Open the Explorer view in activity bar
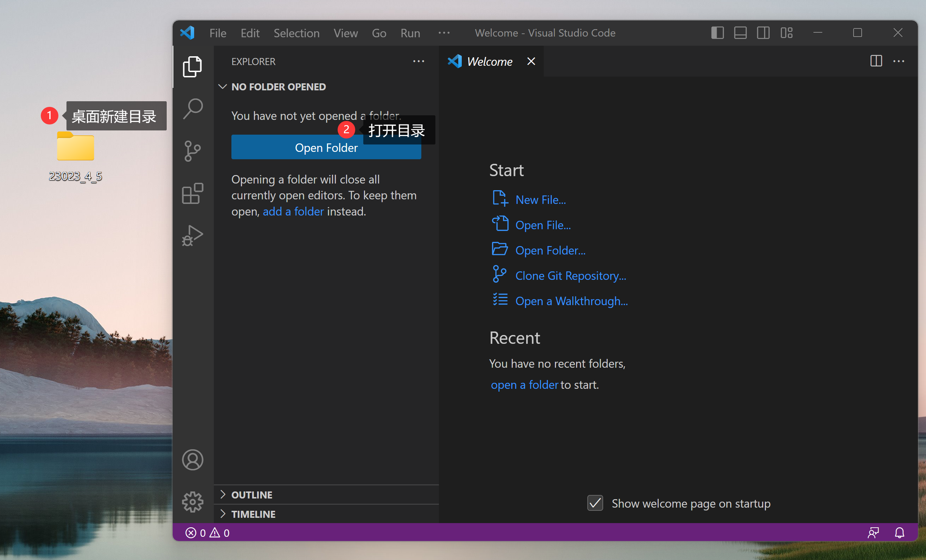This screenshot has width=926, height=560. point(192,66)
